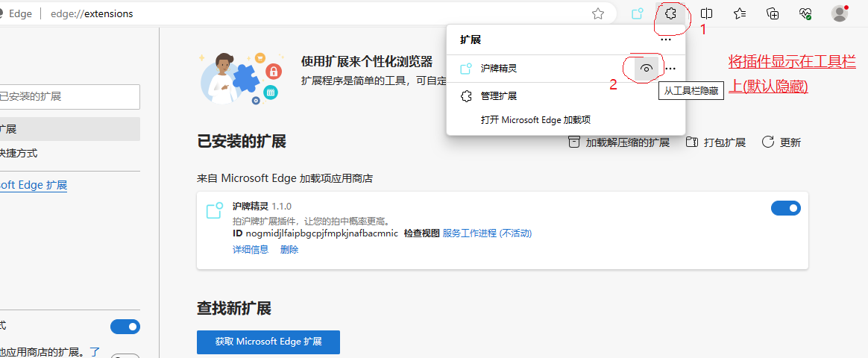This screenshot has width=868, height=358.
Task: Click the search installed extensions field
Action: (70, 97)
